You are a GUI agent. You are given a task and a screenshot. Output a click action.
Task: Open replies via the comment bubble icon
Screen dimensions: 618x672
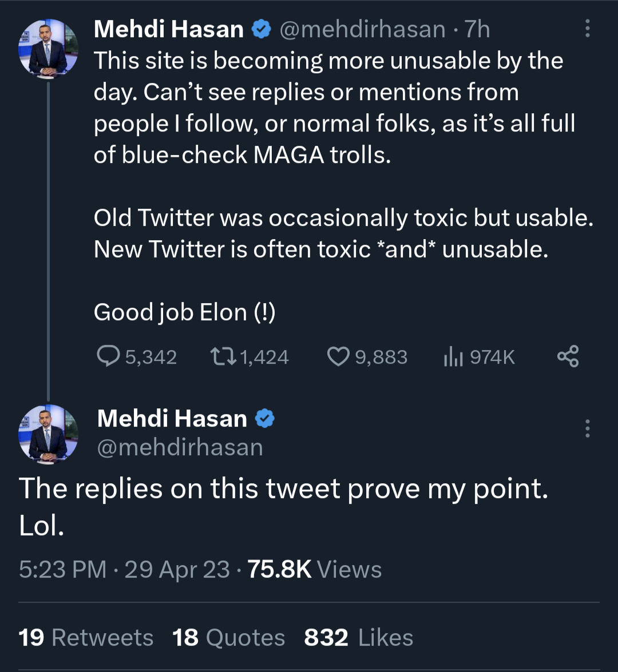pos(108,356)
